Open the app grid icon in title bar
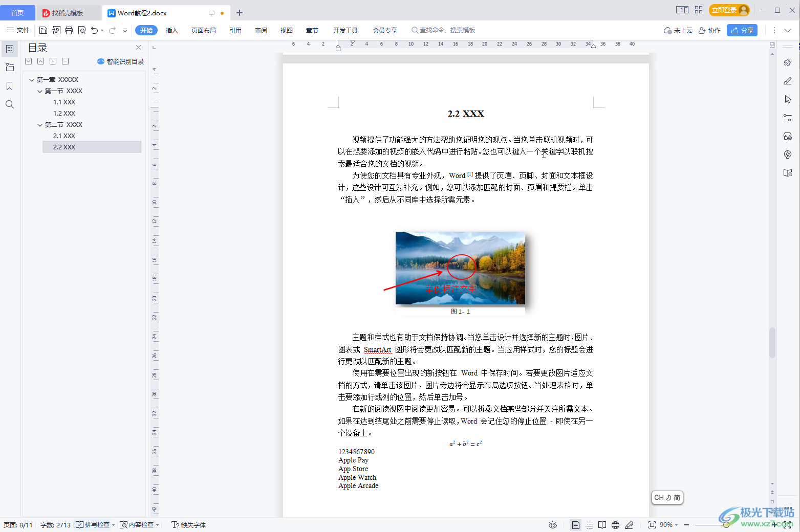Viewport: 800px width, 532px height. coord(699,10)
